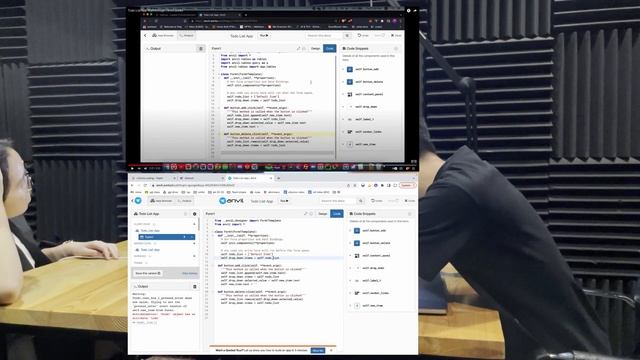Click Run button in the top video window
The height and width of the screenshot is (360, 640).
[264, 36]
